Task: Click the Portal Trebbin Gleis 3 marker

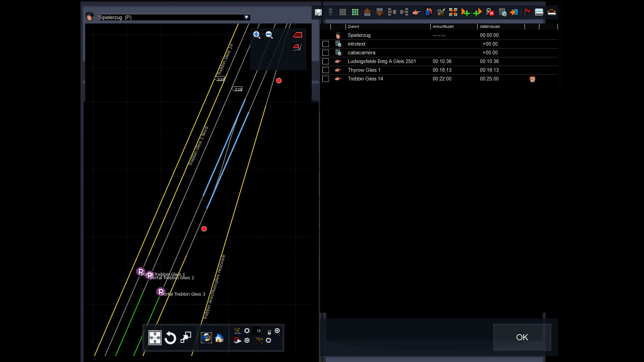Action: (161, 292)
